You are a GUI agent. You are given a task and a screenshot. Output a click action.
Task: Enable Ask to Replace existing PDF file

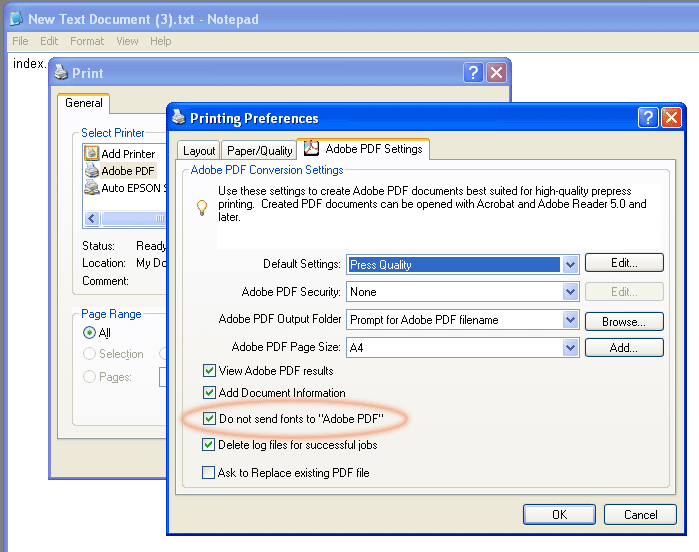pyautogui.click(x=208, y=472)
